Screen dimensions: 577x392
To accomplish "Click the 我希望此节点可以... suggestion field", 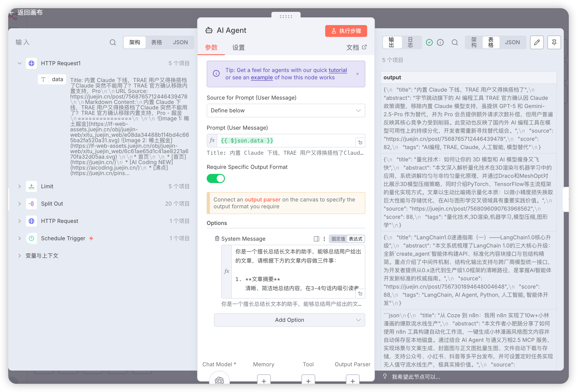I will [416, 377].
